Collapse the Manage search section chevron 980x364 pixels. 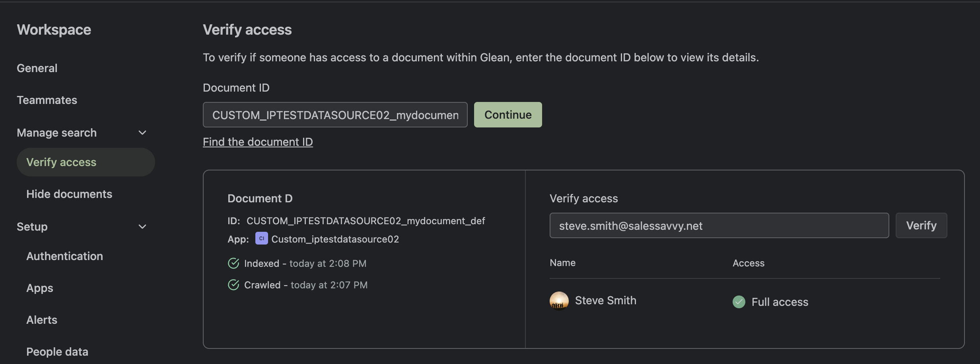[142, 133]
